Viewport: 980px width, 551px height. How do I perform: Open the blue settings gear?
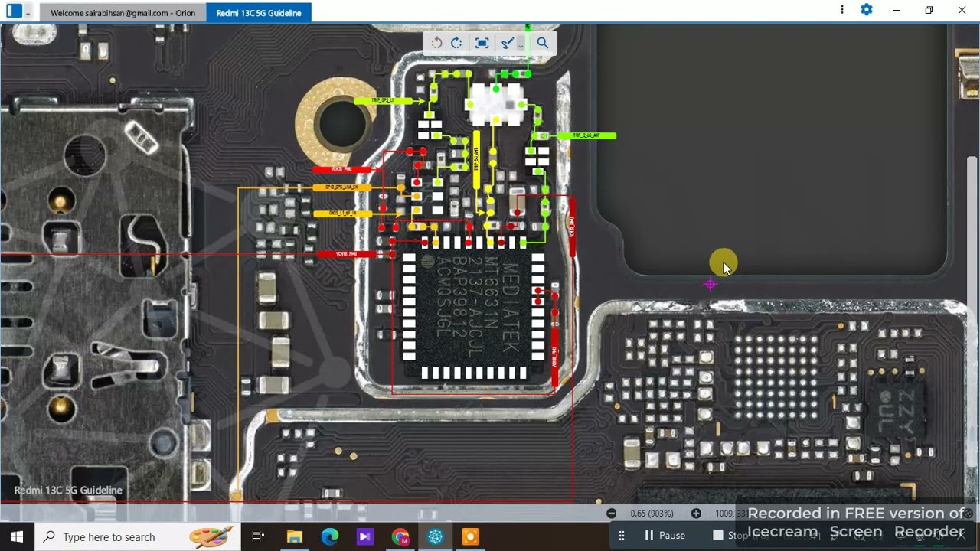(x=867, y=10)
